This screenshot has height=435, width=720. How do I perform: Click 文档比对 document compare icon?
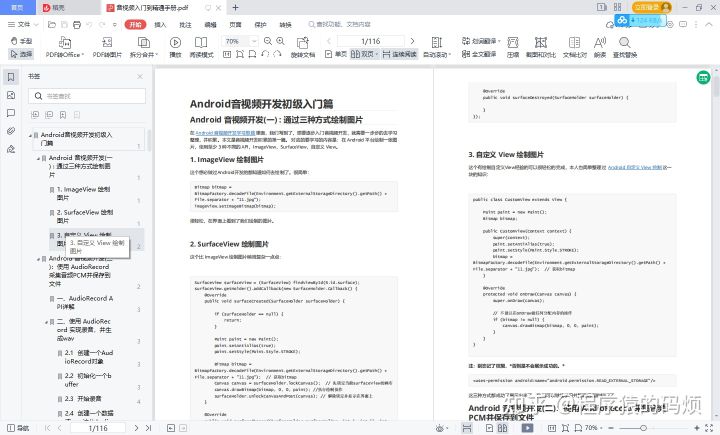pyautogui.click(x=574, y=47)
